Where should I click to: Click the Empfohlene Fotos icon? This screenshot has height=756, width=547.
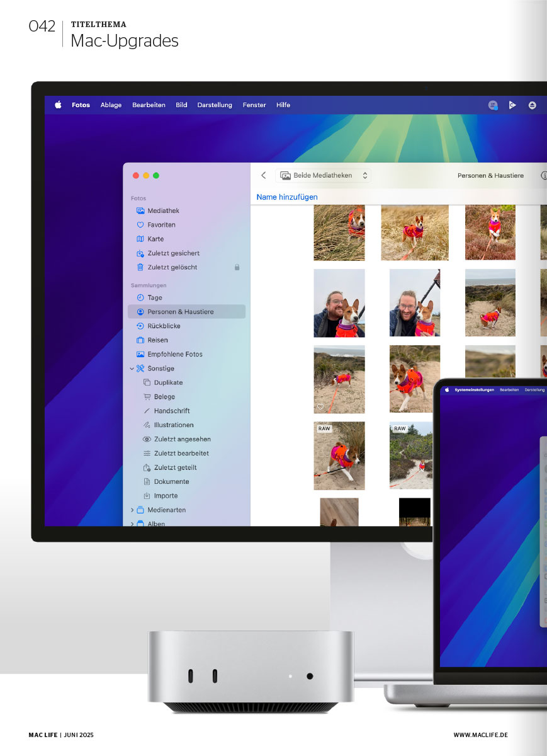coord(140,354)
